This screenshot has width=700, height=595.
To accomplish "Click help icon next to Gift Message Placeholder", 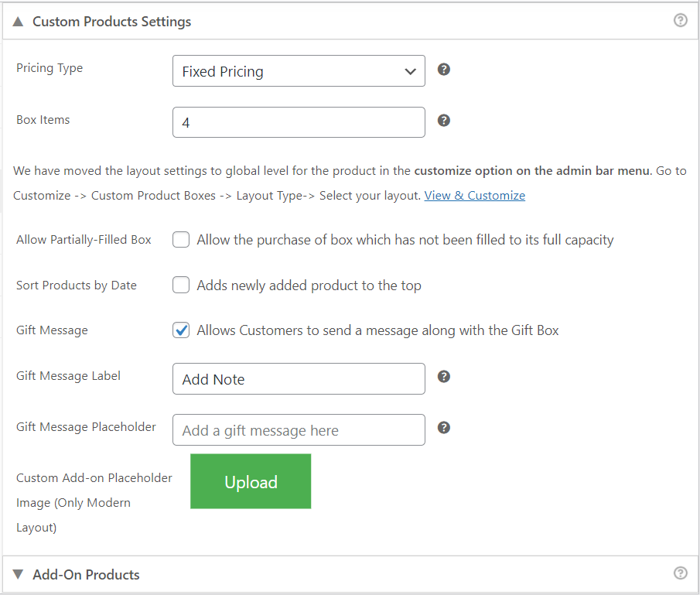I will coord(443,427).
